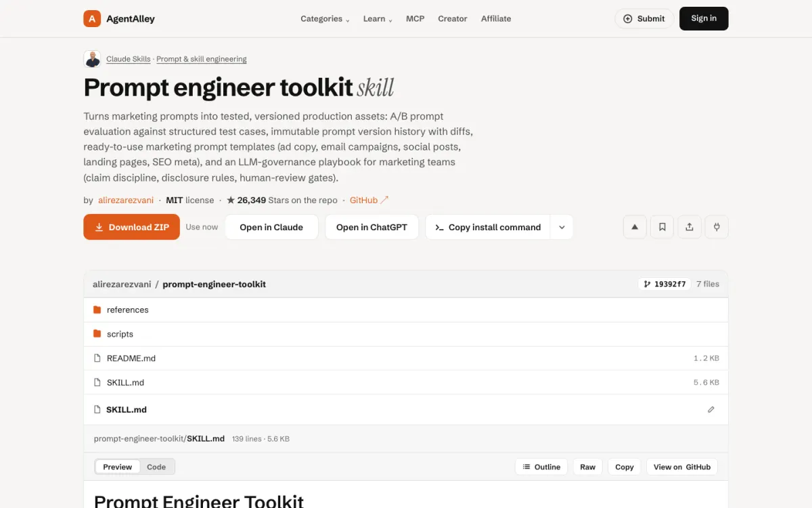The width and height of the screenshot is (812, 508).
Task: Open prompt-engineer-toolkit repo name
Action: click(215, 284)
